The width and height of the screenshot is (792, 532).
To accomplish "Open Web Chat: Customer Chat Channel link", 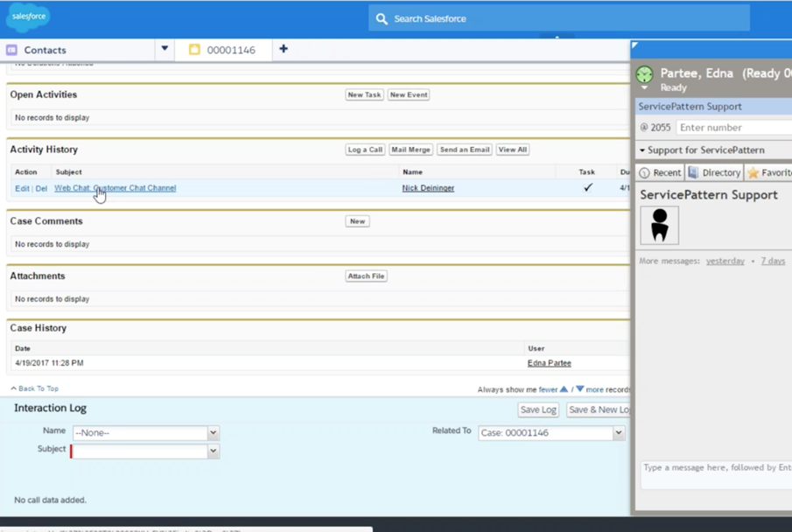I will (116, 188).
